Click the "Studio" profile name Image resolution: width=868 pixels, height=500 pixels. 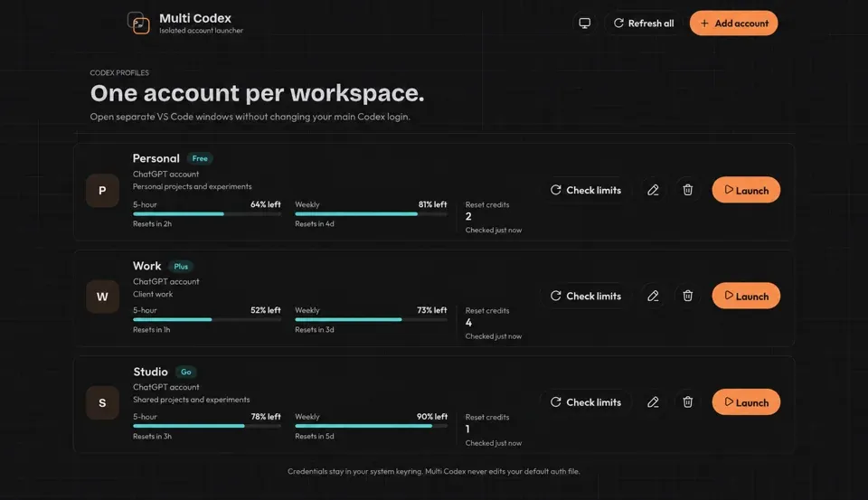[x=150, y=373]
